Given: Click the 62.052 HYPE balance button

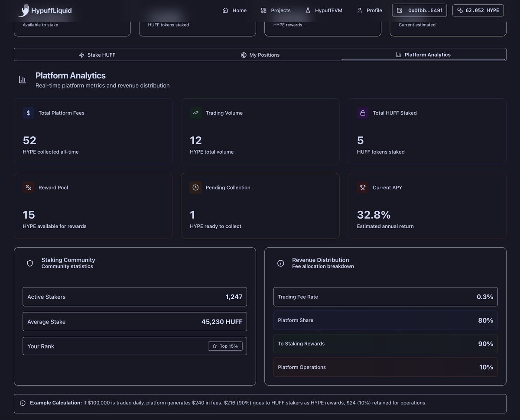Looking at the screenshot, I should [478, 10].
